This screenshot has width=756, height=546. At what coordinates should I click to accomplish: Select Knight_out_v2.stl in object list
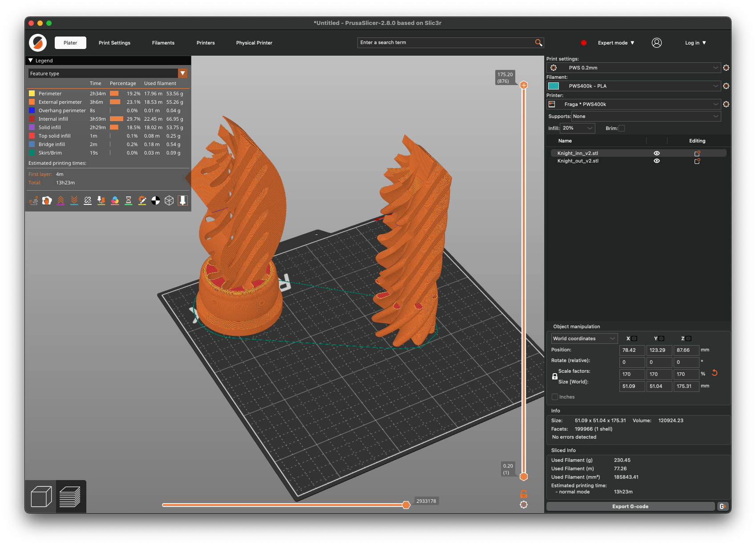[578, 161]
